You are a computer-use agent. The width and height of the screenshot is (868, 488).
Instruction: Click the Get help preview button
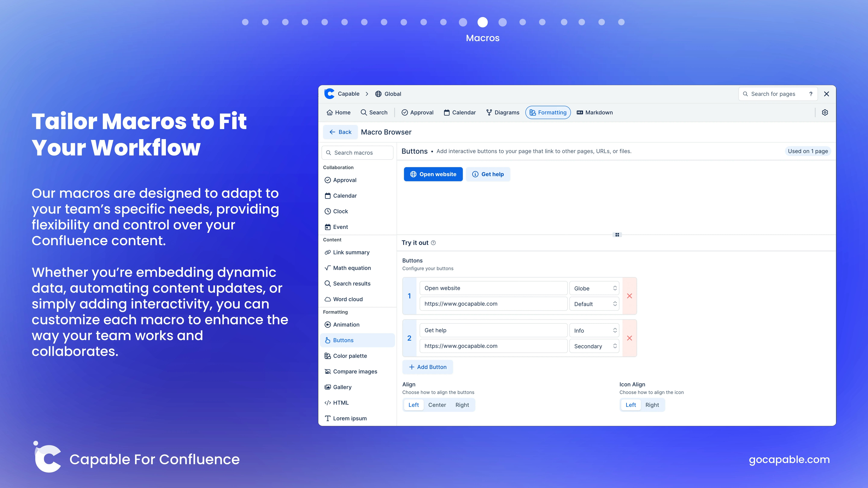[x=488, y=174]
